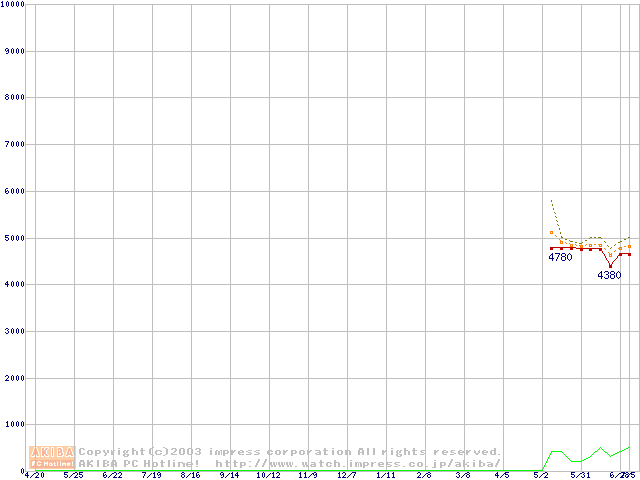Image resolution: width=640 pixels, height=480 pixels.
Task: Open the www.watch.impress.co.jp/akiba URL
Action: click(358, 463)
